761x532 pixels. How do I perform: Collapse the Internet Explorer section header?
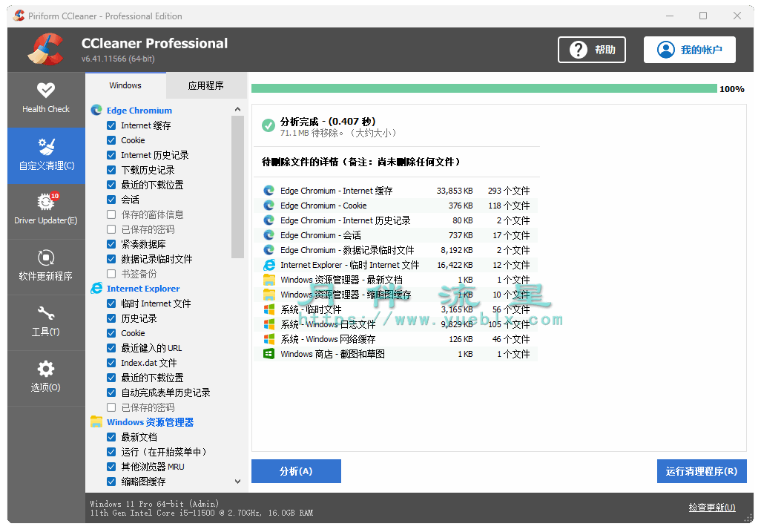(x=143, y=289)
